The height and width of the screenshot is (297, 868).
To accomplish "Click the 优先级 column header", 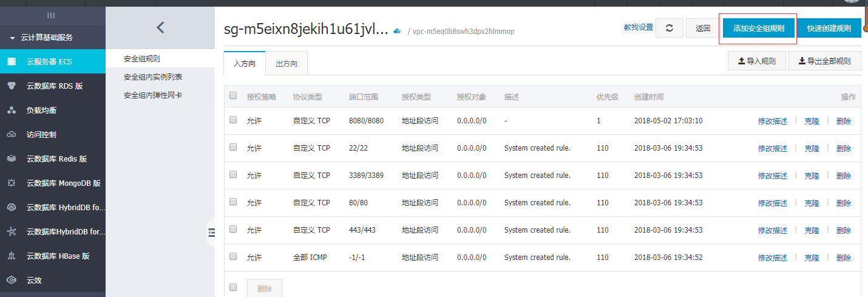I will click(607, 97).
